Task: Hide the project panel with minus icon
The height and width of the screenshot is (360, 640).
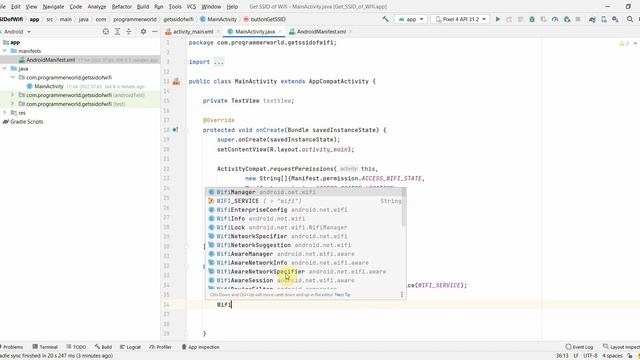Action: pyautogui.click(x=155, y=31)
